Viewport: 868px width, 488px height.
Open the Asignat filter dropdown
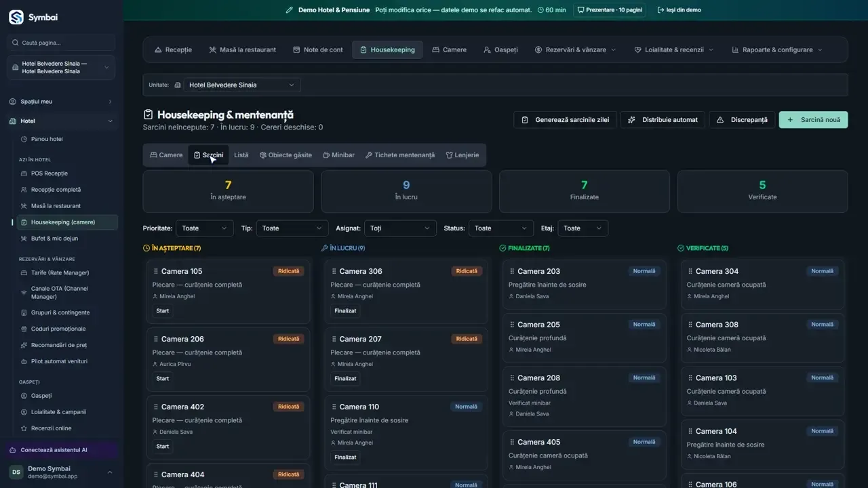(400, 228)
